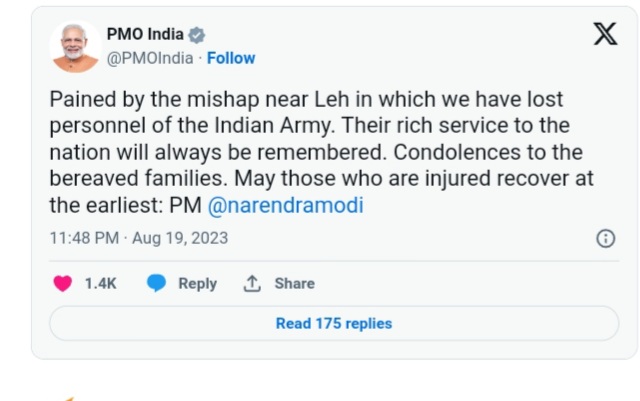This screenshot has width=640, height=401.
Task: Open the @narendramodi mention link
Action: 285,205
